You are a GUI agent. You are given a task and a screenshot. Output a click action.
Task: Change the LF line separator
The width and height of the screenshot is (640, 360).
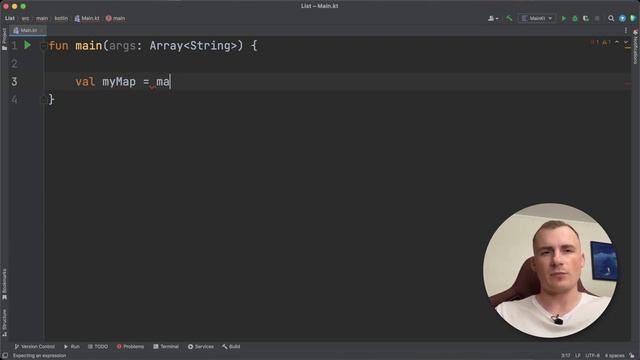coord(578,356)
